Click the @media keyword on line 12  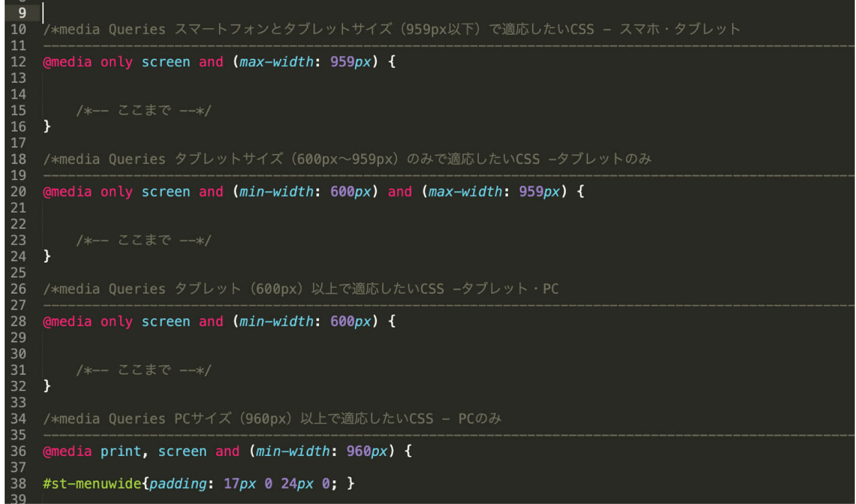[x=67, y=62]
